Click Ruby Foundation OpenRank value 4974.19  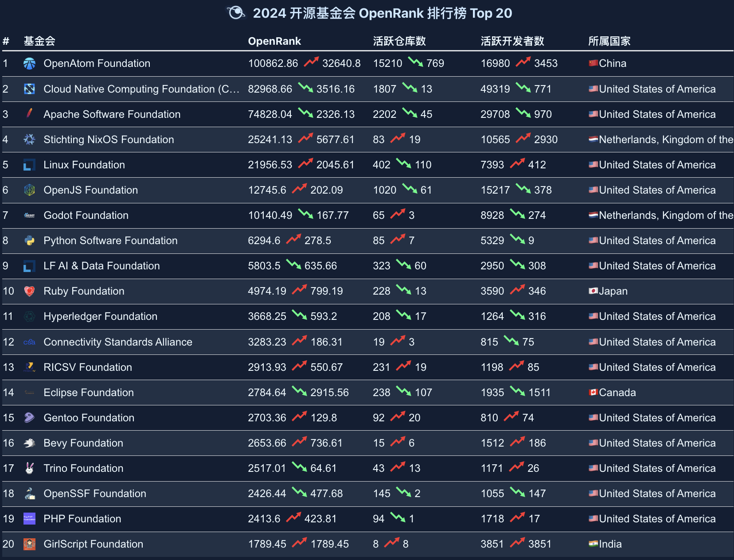coord(267,291)
